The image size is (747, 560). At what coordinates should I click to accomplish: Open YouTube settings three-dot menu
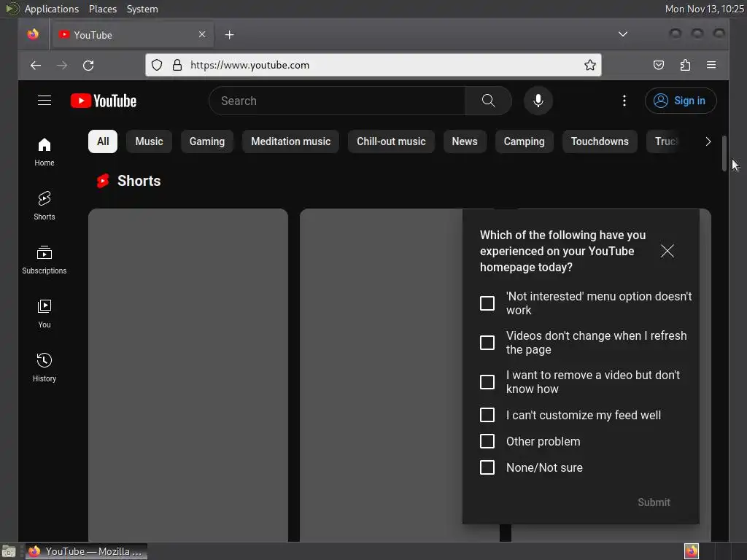pyautogui.click(x=624, y=101)
